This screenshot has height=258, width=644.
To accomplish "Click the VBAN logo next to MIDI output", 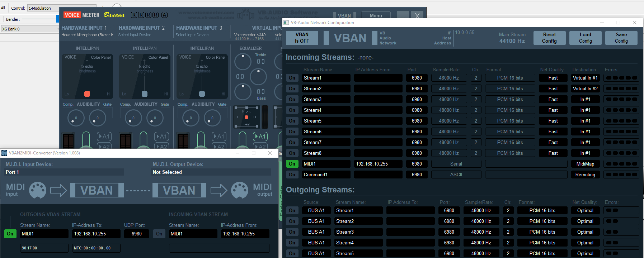I will [x=179, y=190].
